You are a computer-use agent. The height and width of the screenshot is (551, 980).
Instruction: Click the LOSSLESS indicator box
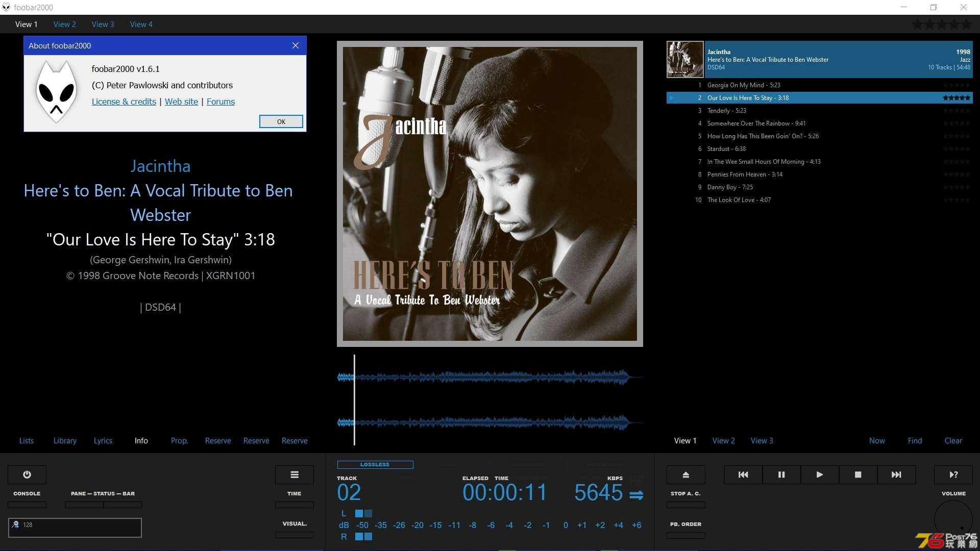tap(375, 465)
